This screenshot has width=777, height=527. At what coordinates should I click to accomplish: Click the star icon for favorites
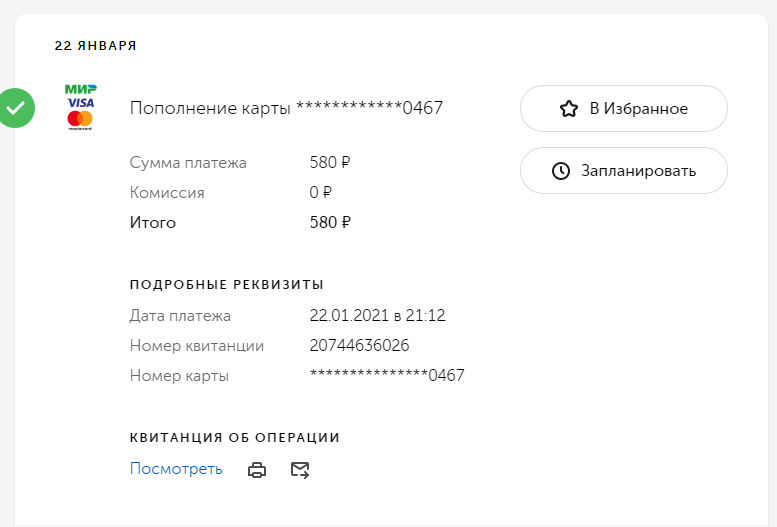[569, 109]
